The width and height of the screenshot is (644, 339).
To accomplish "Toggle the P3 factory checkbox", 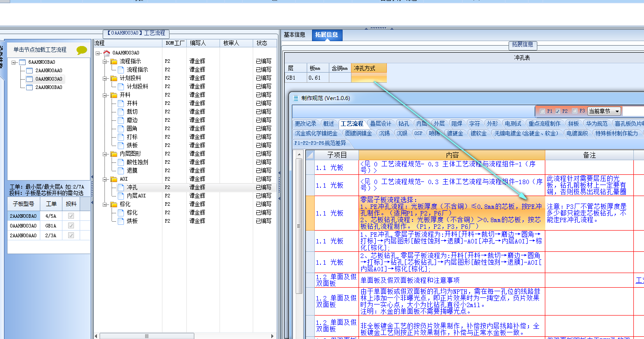I will click(x=575, y=111).
